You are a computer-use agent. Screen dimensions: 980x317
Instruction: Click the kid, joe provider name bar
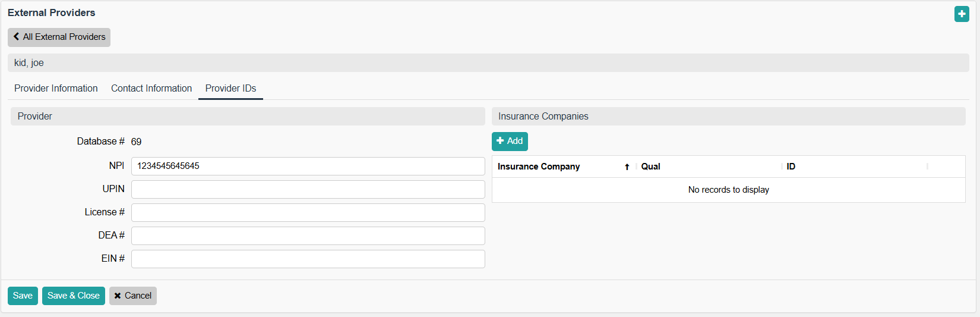488,63
